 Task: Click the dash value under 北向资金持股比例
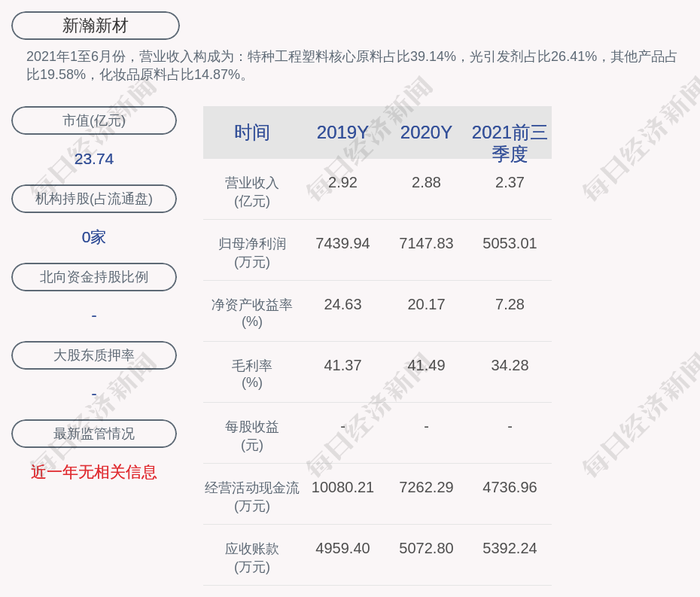(94, 315)
